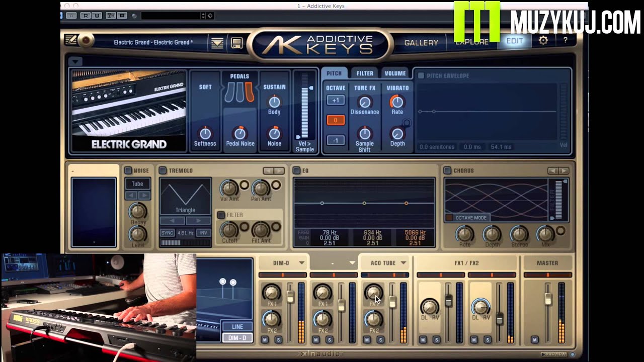Click the Dissonance knob
644x362 pixels.
(365, 102)
